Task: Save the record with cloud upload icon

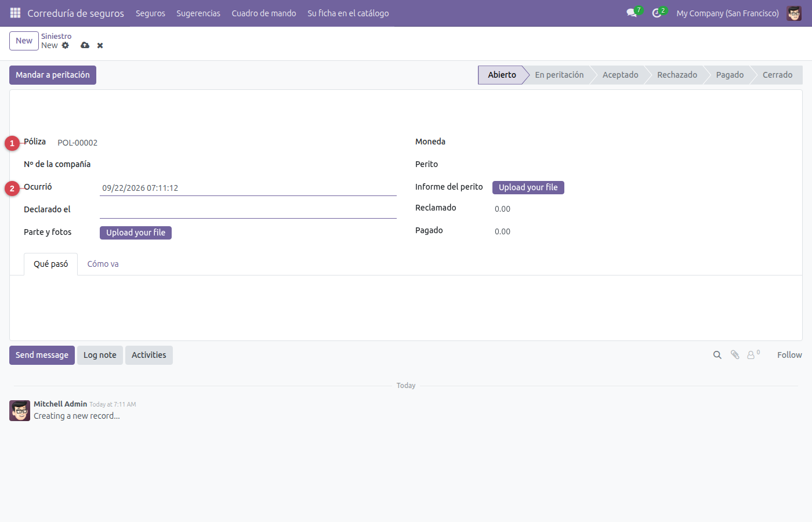Action: click(85, 45)
